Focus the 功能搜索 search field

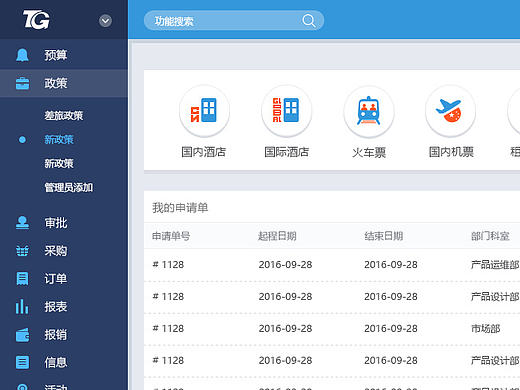click(234, 21)
